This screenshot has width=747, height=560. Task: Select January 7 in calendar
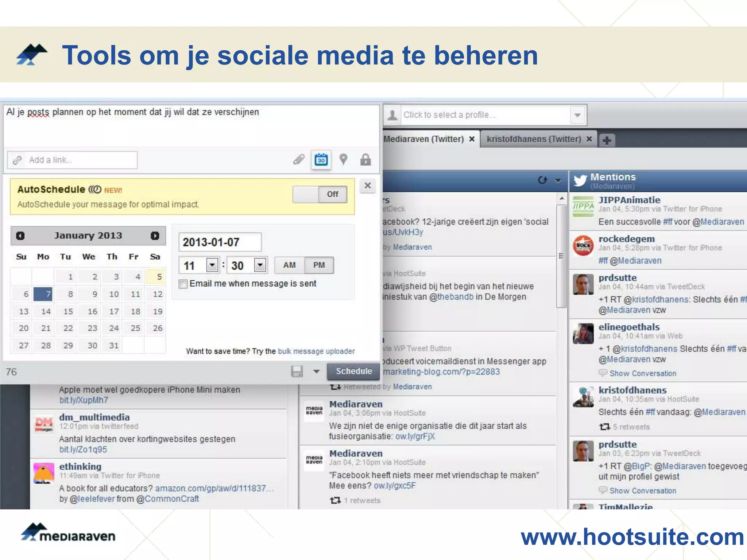[x=43, y=294]
